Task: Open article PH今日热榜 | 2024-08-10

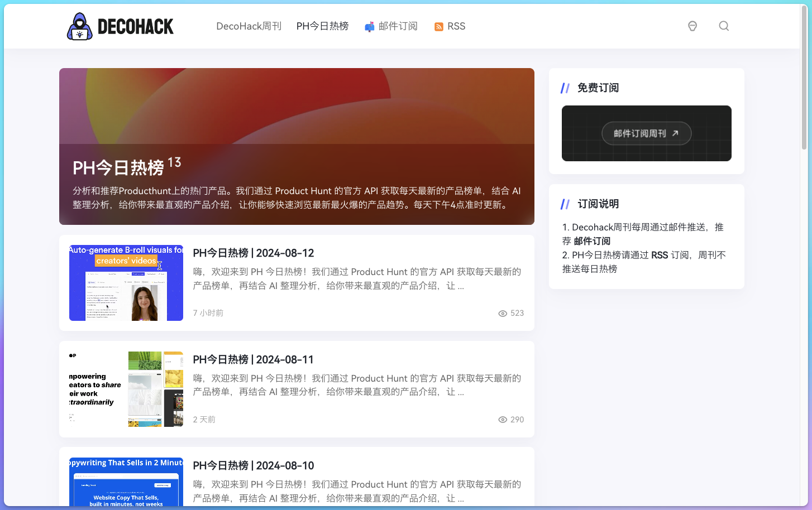Action: [254, 466]
